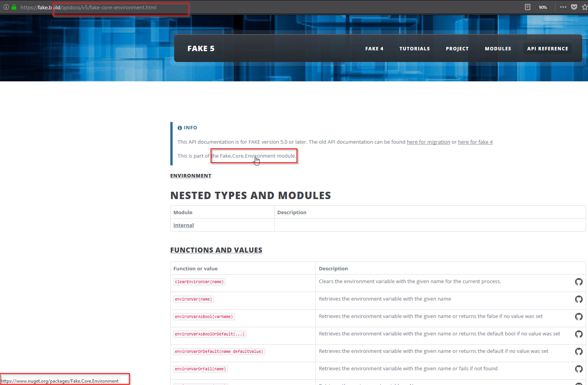The width and height of the screenshot is (588, 385).
Task: Click the 'here for fake 4' link
Action: tap(475, 142)
